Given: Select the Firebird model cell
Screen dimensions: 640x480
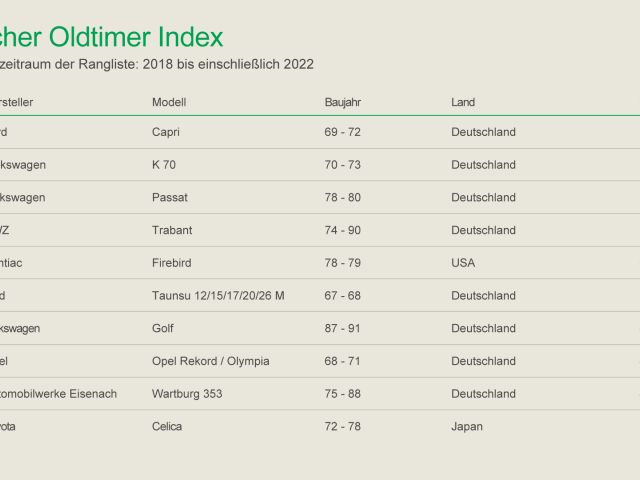Looking at the screenshot, I should [173, 263].
